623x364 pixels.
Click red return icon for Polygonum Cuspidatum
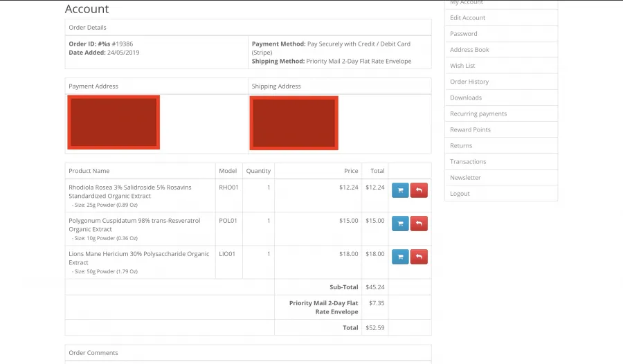419,224
